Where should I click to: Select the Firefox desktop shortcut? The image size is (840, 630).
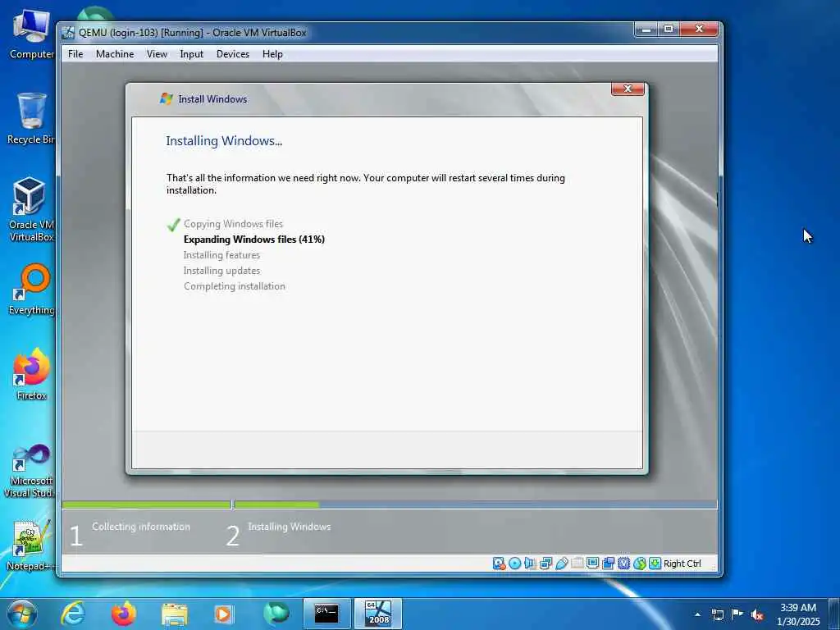click(x=30, y=374)
